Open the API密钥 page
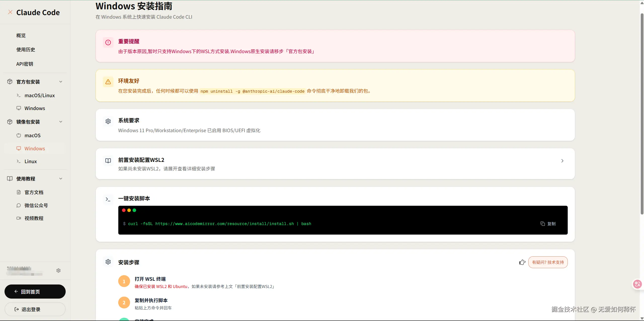 25,64
